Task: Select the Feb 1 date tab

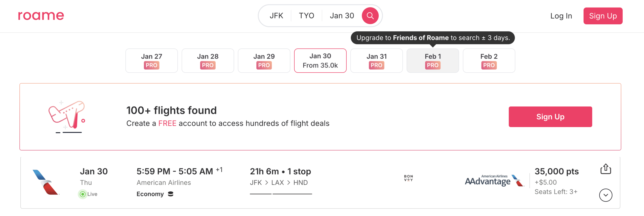Action: coord(432,61)
